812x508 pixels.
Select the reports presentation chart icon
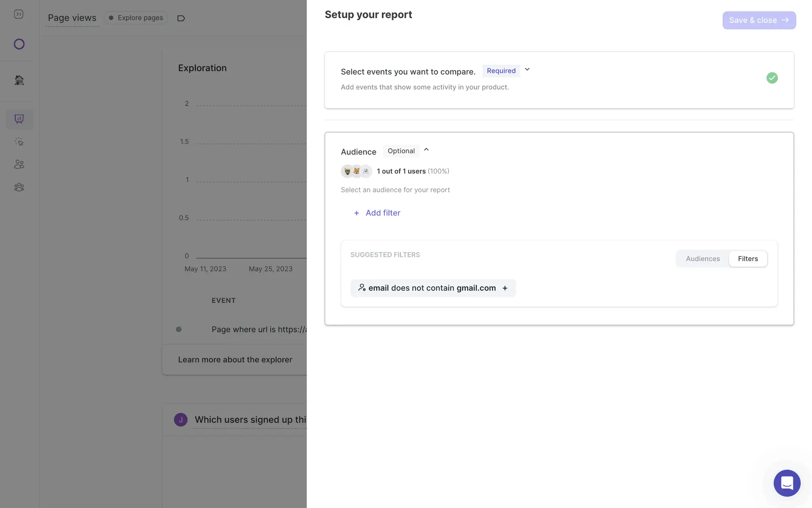coord(19,119)
